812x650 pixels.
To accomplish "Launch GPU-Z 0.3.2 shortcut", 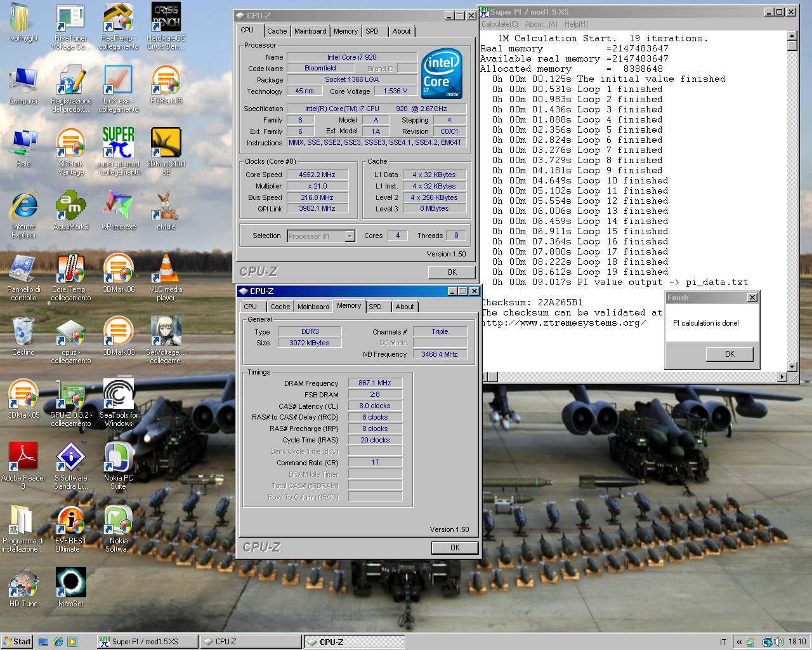I will click(x=70, y=403).
